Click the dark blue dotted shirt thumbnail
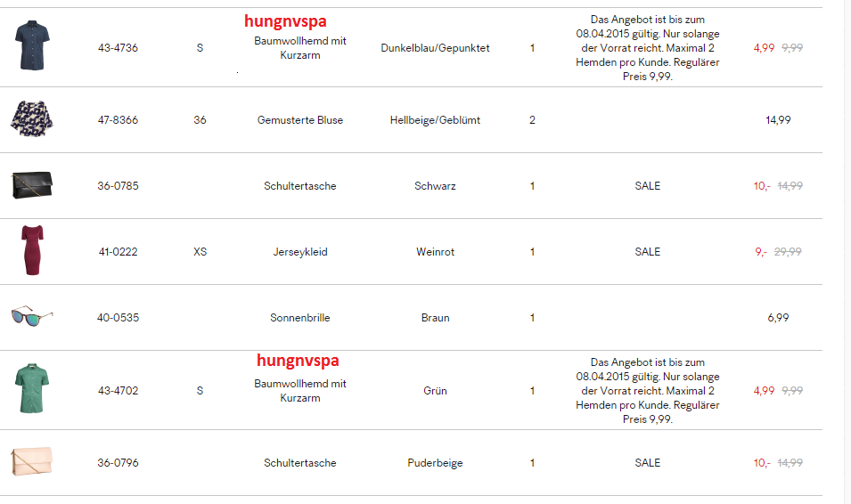The width and height of the screenshot is (851, 504). (x=32, y=46)
